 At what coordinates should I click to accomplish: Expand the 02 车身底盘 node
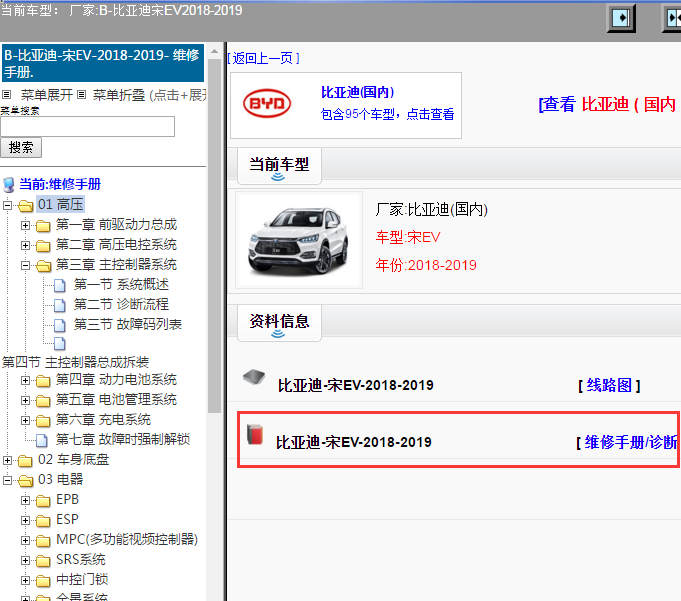click(x=7, y=460)
